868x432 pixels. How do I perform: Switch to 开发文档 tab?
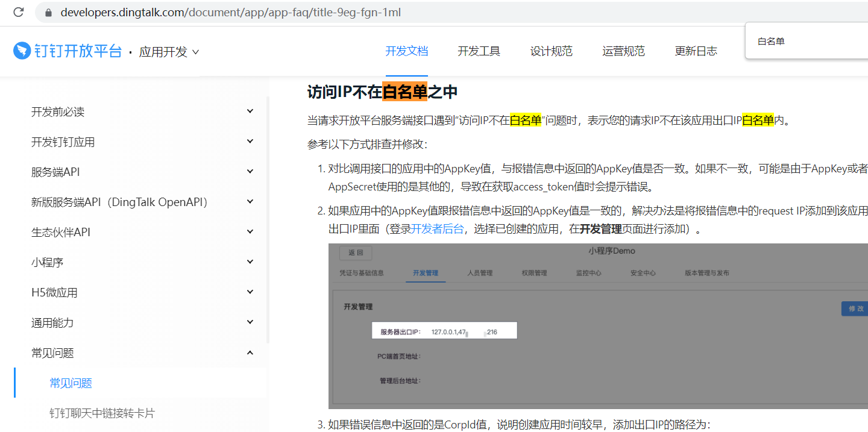tap(407, 51)
